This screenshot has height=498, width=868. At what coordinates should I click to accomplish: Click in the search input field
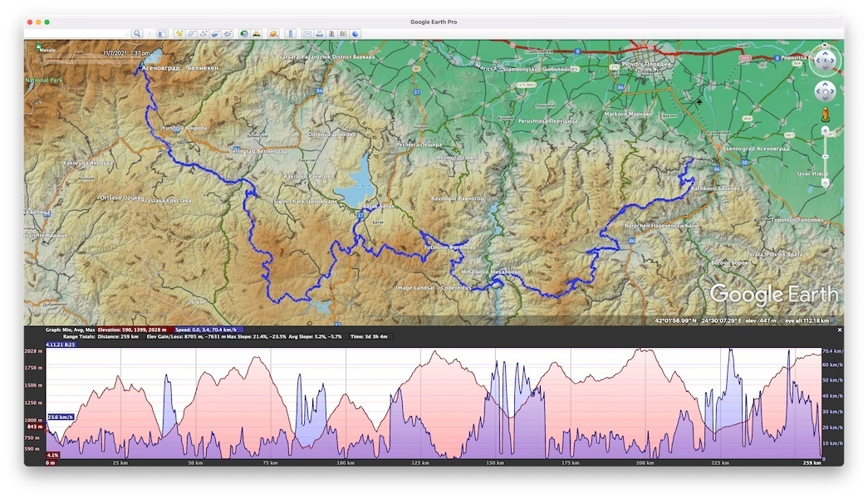pyautogui.click(x=76, y=34)
